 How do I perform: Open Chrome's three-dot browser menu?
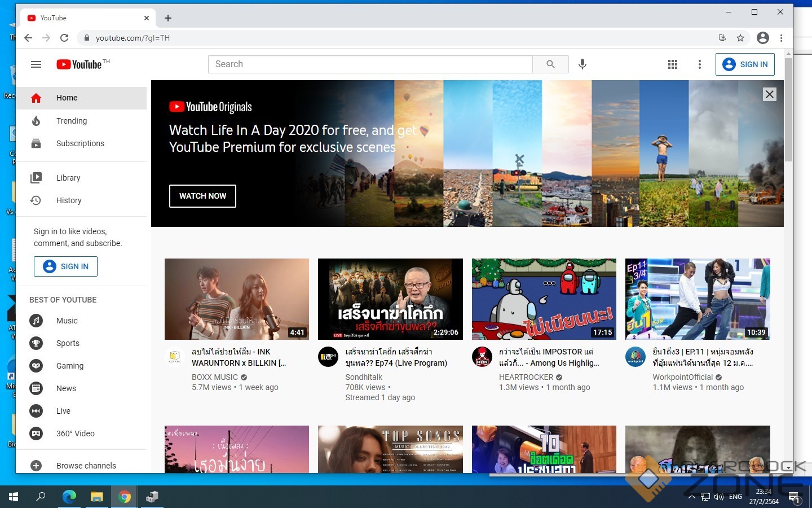(781, 38)
